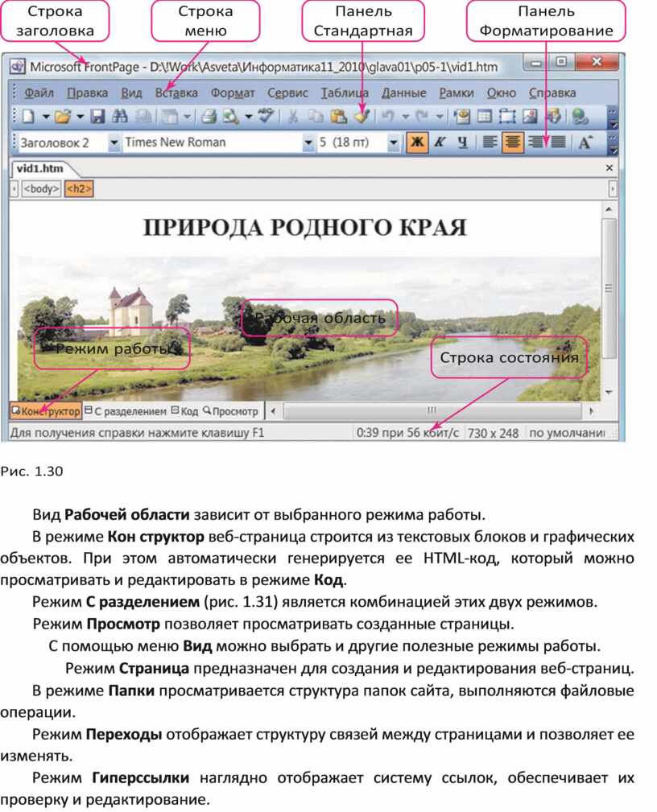Open the Сервис menu
This screenshot has height=812, width=657.
287,93
